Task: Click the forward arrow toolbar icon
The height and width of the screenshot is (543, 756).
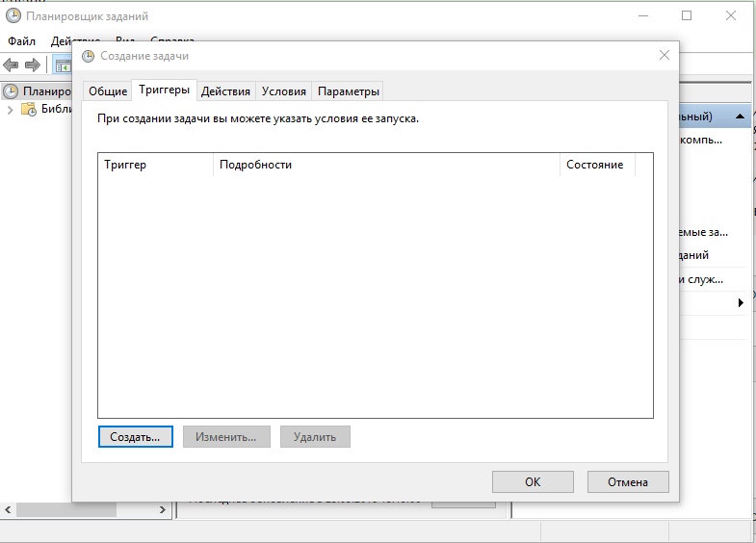Action: (33, 65)
